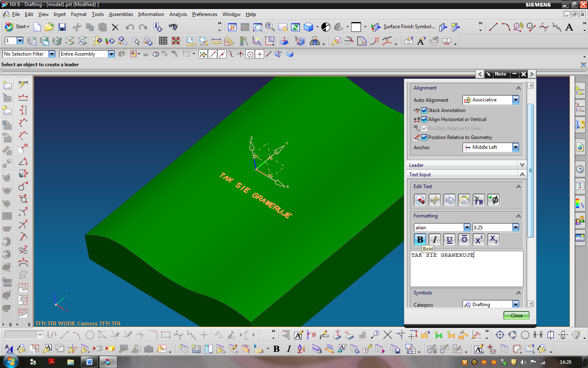The width and height of the screenshot is (588, 368).
Task: Click the Start button in the toolbar
Action: tap(17, 27)
